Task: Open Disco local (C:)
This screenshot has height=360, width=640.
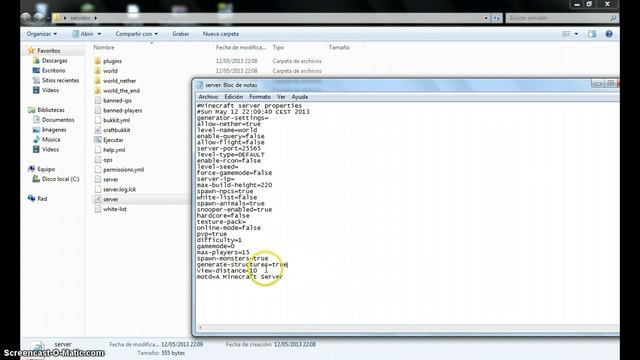Action: 60,179
